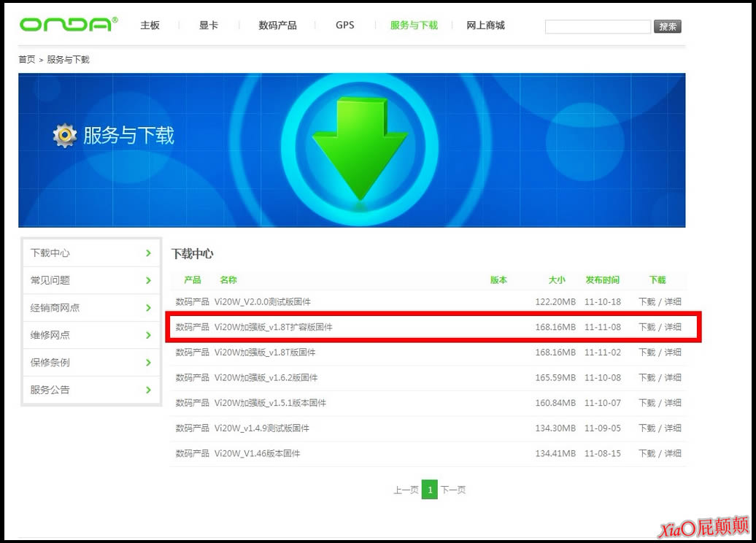This screenshot has width=756, height=543.
Task: Click the green chevron beside 常见问题
Action: point(148,280)
